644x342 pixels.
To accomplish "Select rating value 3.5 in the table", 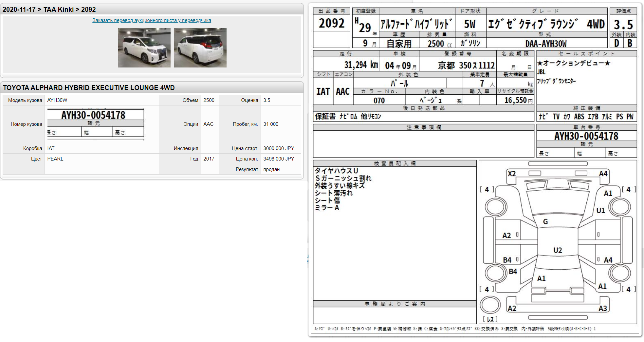I will 267,100.
